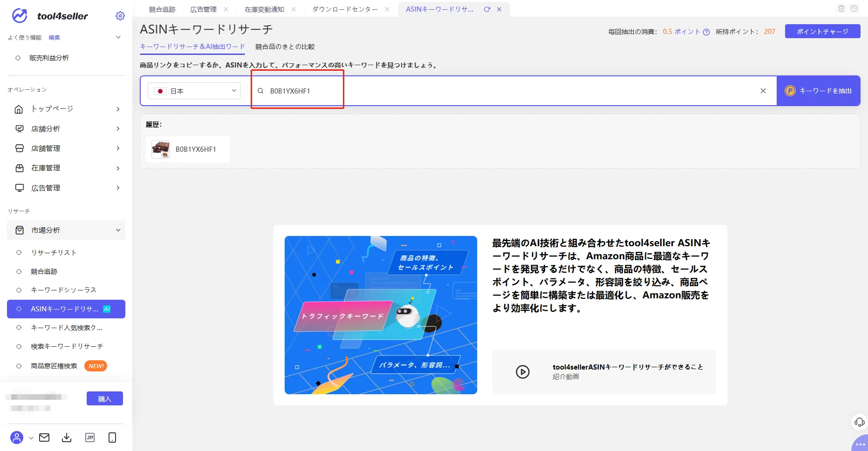Image resolution: width=868 pixels, height=451 pixels.
Task: Click the promotional illustration image
Action: tap(381, 315)
